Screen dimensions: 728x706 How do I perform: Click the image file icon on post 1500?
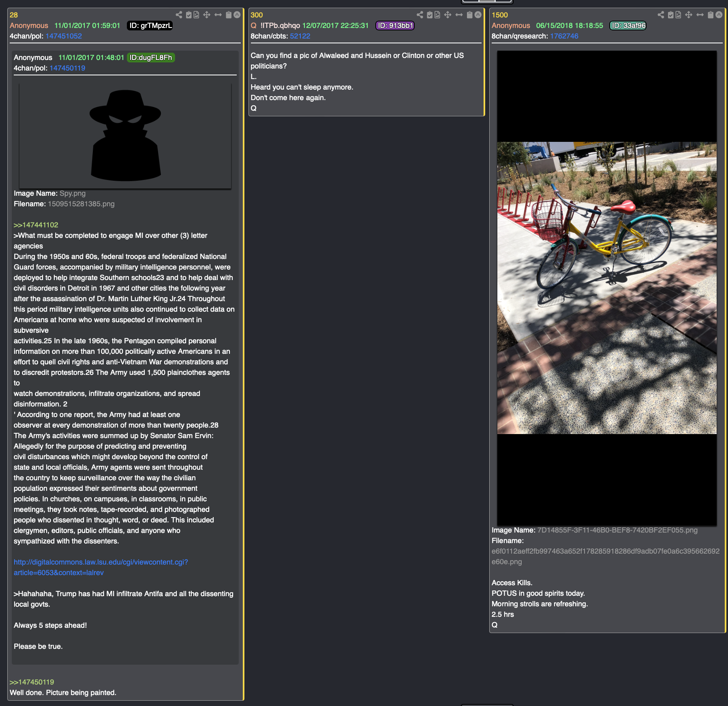coord(679,15)
